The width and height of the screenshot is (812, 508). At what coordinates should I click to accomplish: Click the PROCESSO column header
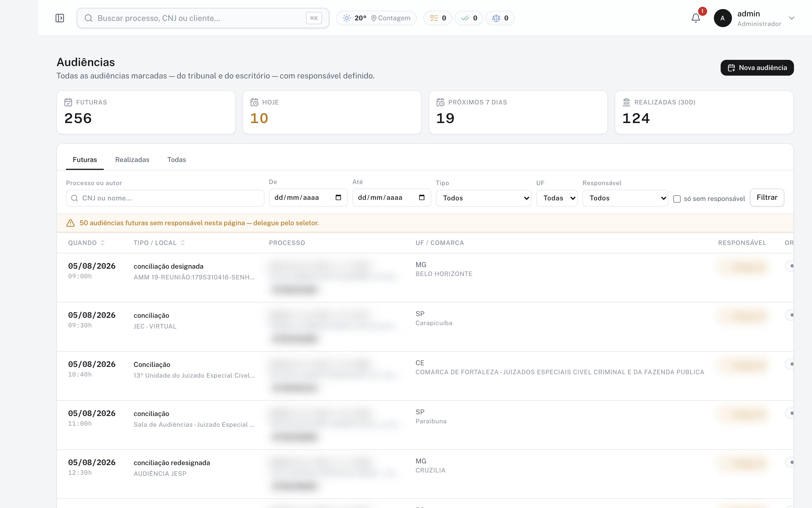(x=287, y=243)
